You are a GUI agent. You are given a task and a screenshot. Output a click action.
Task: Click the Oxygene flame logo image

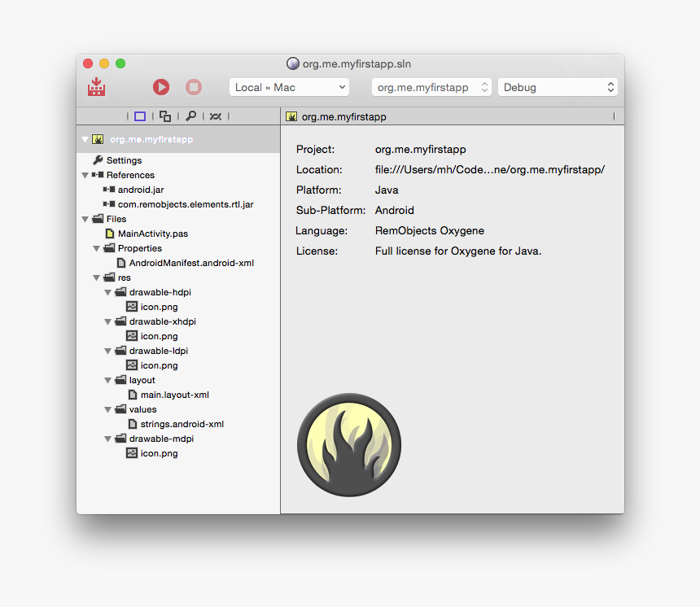(349, 445)
